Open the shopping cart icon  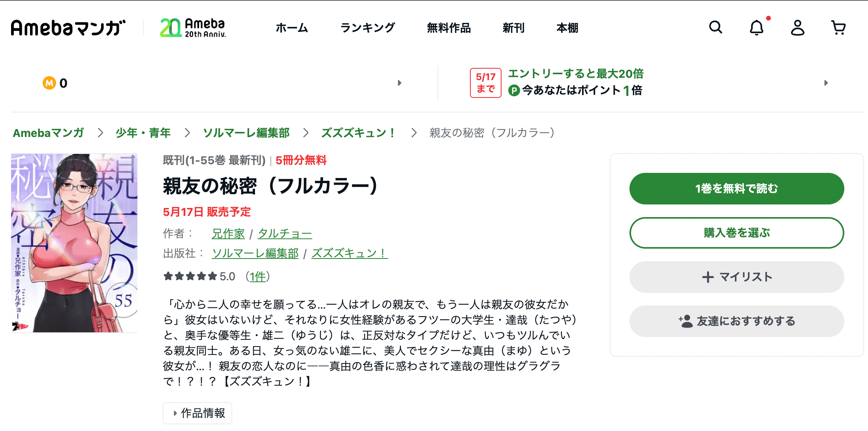click(x=838, y=28)
